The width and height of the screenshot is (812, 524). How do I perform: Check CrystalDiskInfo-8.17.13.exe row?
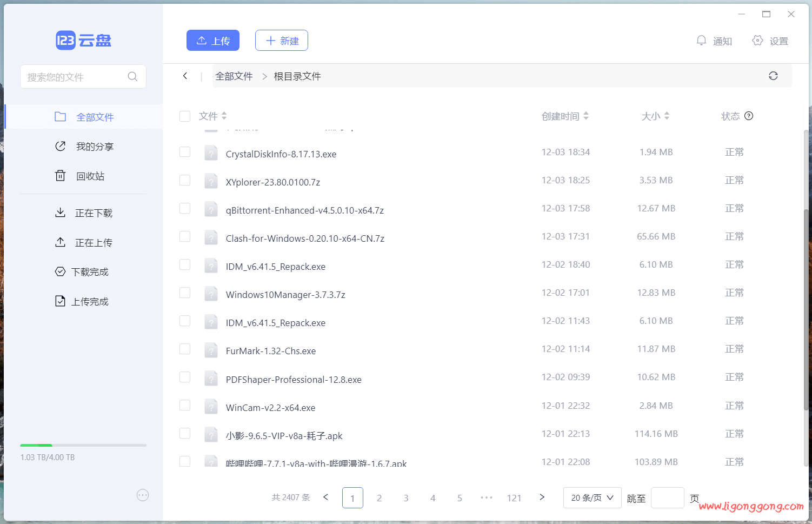pyautogui.click(x=185, y=152)
